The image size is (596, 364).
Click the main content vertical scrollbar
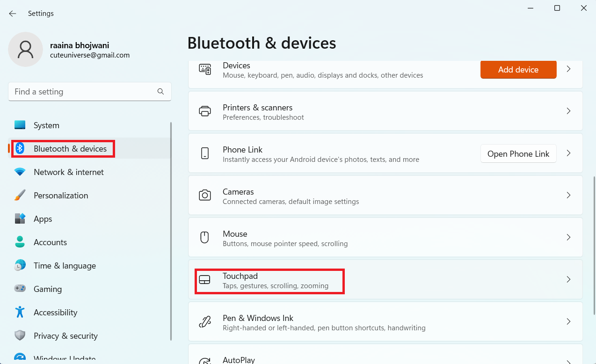click(593, 243)
